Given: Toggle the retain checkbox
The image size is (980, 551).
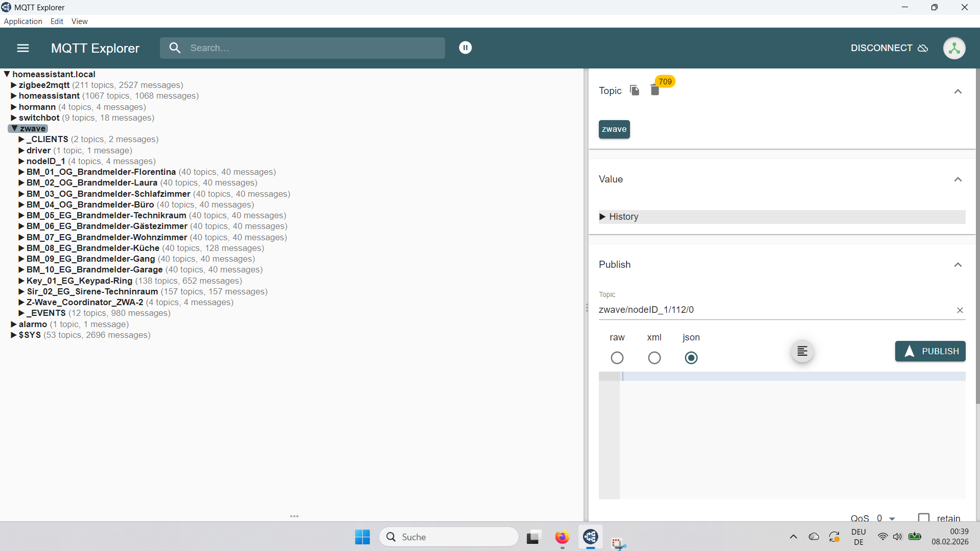Looking at the screenshot, I should pyautogui.click(x=923, y=517).
